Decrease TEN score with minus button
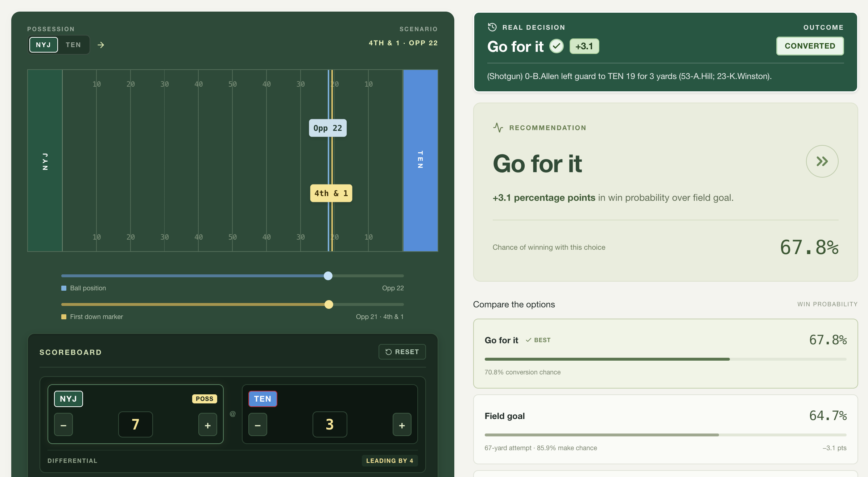 coord(258,425)
